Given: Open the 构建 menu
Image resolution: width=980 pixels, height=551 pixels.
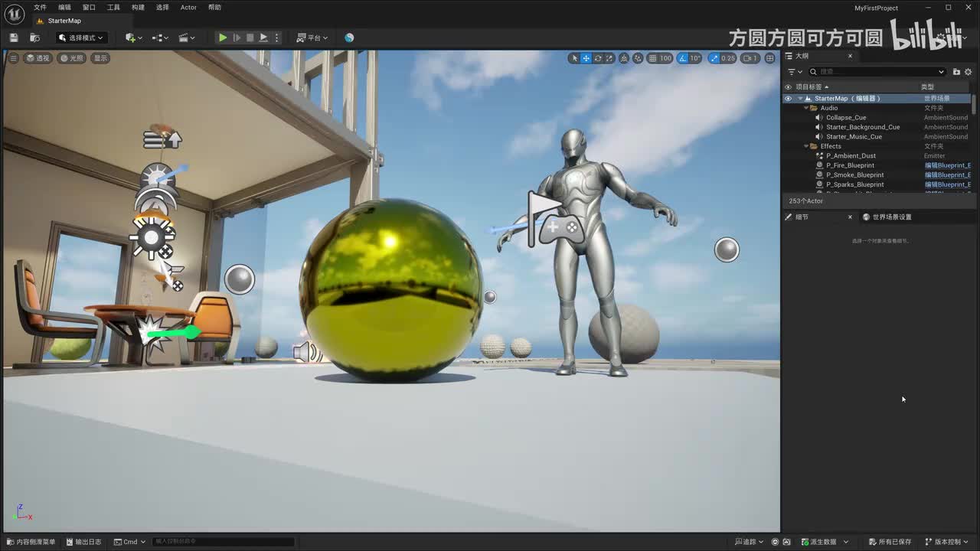Looking at the screenshot, I should (x=138, y=8).
